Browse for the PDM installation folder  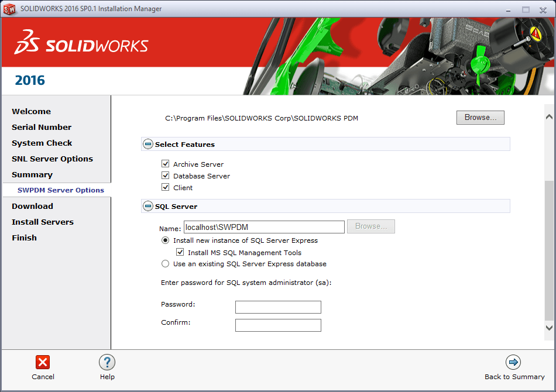click(x=480, y=118)
